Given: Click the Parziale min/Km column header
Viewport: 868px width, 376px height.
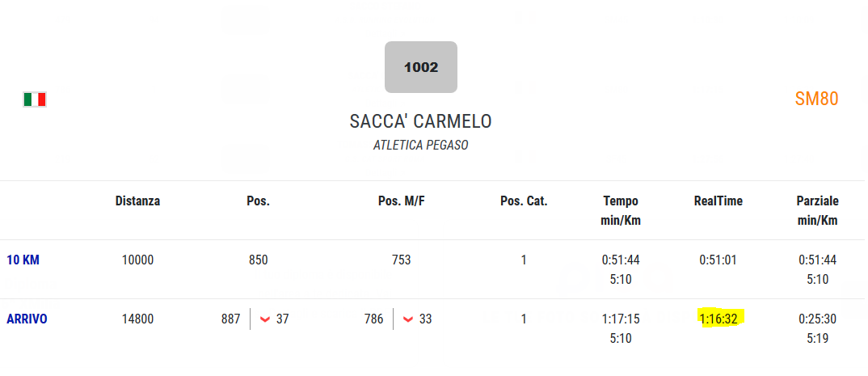Looking at the screenshot, I should click(817, 210).
